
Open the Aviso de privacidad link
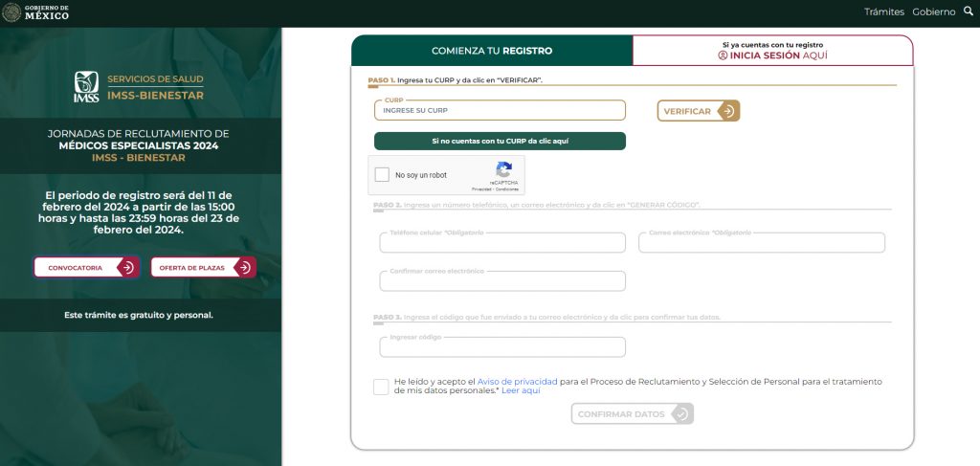(517, 382)
